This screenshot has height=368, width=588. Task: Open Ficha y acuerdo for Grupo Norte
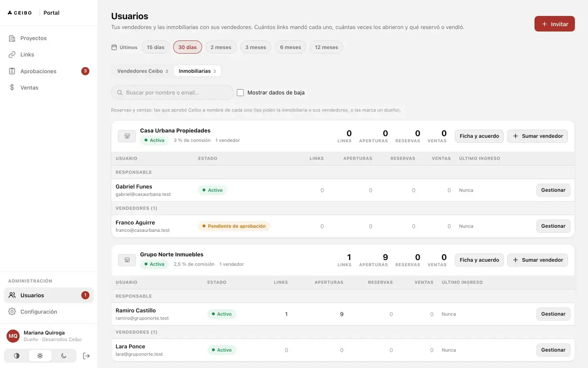tap(479, 260)
